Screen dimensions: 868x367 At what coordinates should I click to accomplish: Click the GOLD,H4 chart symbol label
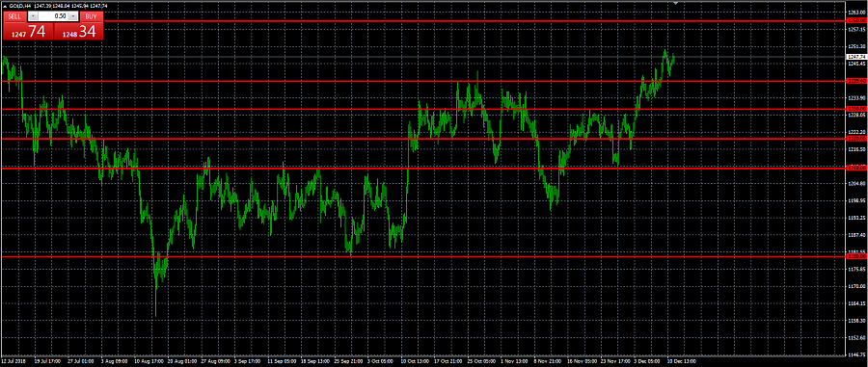pyautogui.click(x=20, y=6)
